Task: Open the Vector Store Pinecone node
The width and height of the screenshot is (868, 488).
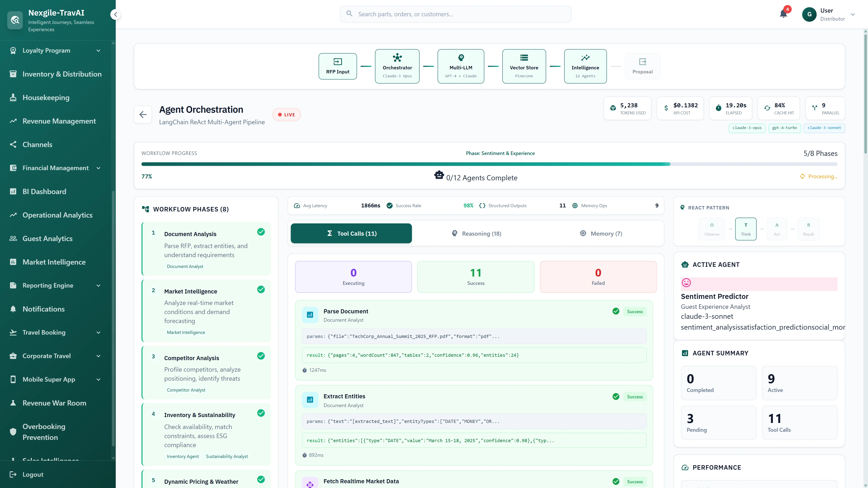Action: (x=524, y=66)
